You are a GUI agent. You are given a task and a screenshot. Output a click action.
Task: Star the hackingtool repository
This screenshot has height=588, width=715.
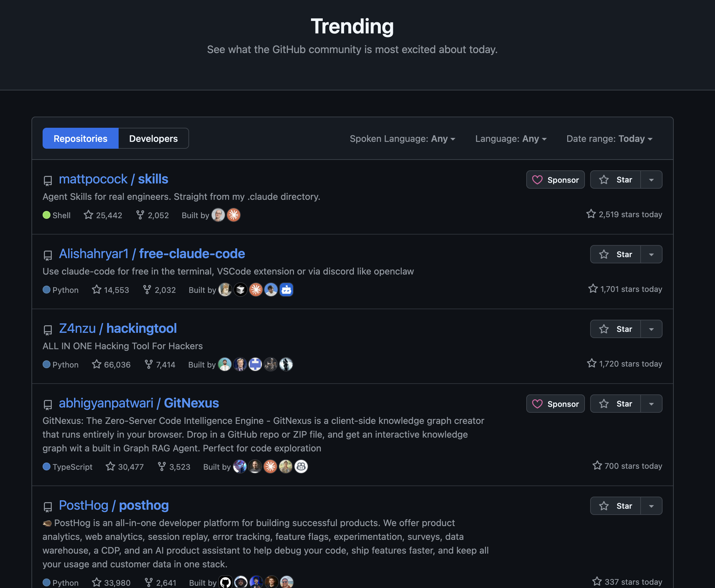(615, 329)
